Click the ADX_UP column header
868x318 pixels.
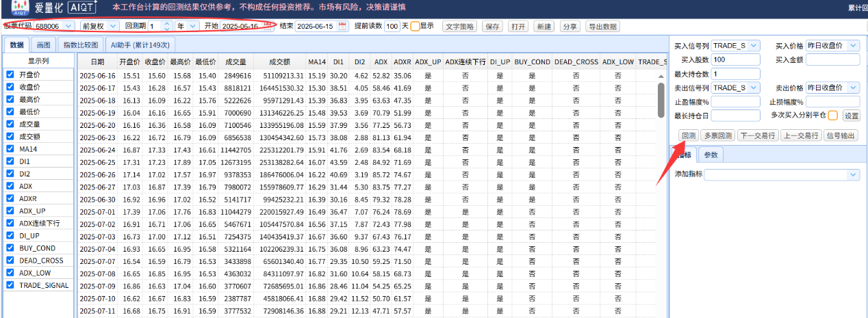point(428,62)
